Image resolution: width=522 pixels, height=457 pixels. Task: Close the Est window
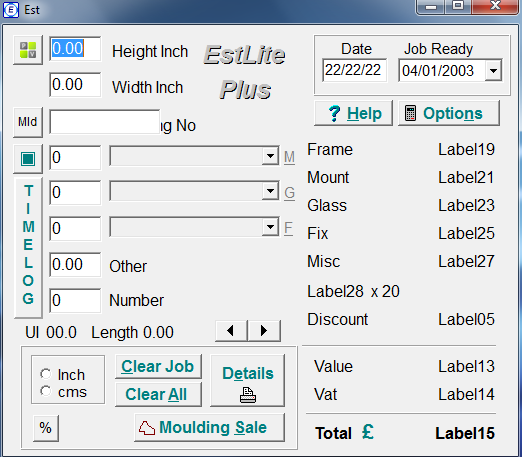pos(495,6)
